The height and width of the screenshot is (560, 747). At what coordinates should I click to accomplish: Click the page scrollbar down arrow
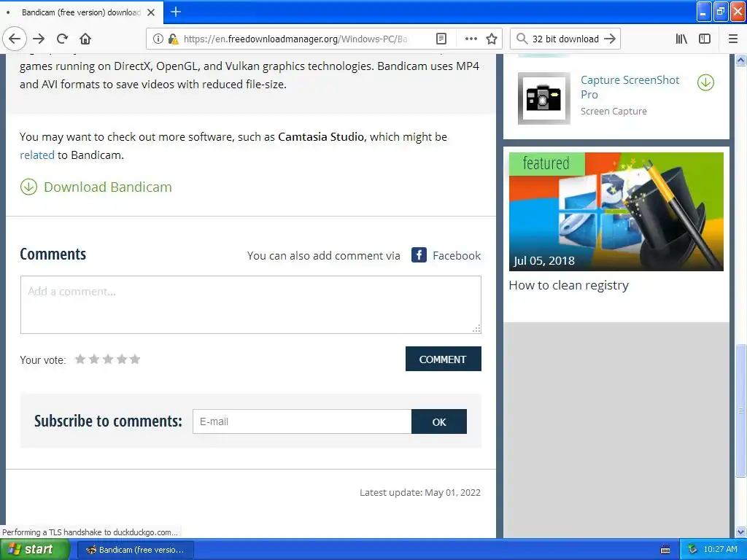[740, 532]
